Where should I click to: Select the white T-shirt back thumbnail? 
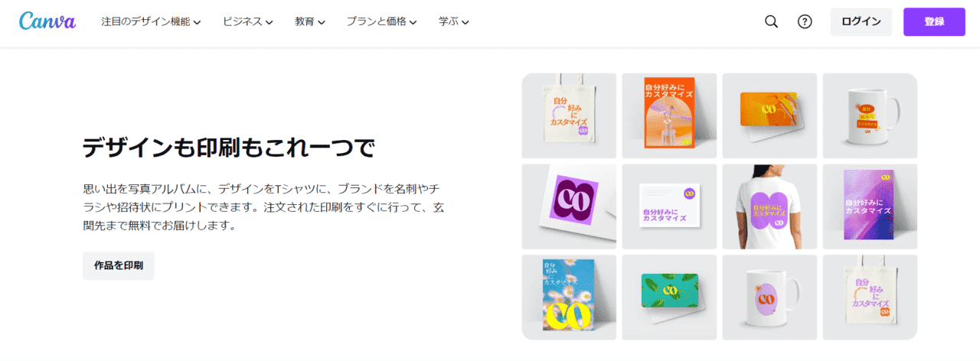(769, 207)
